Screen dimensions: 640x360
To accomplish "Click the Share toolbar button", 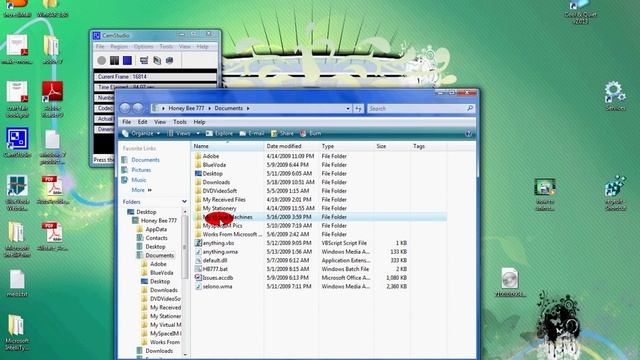I will pos(282,133).
